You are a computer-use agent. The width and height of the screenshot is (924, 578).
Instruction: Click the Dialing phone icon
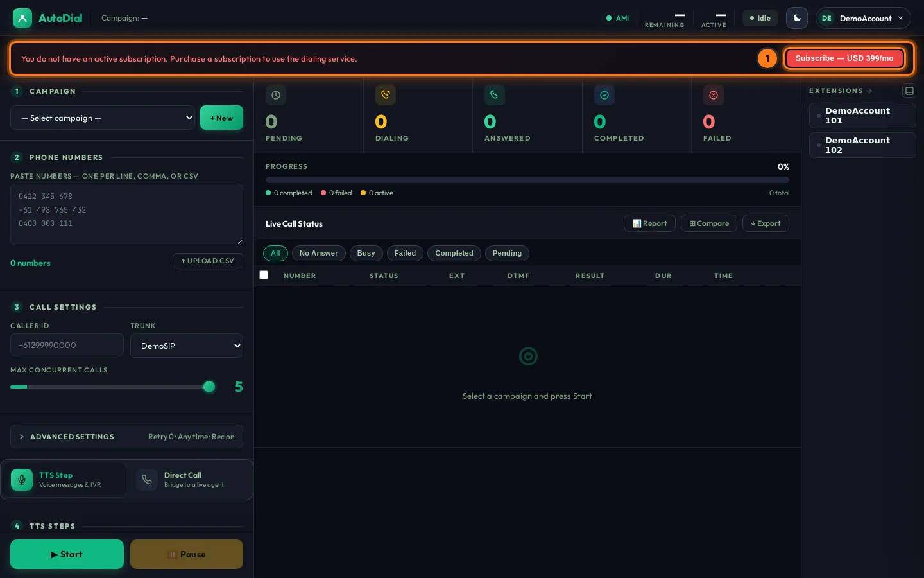coord(386,95)
